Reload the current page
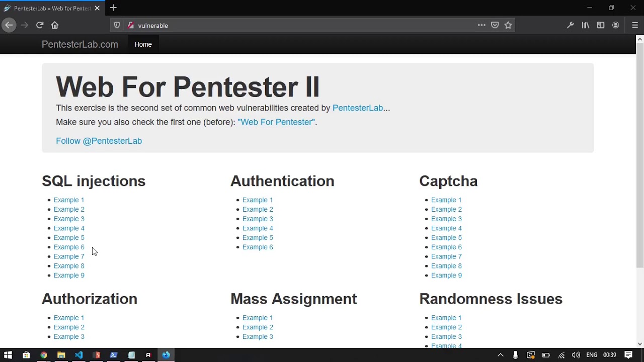 coord(40,25)
